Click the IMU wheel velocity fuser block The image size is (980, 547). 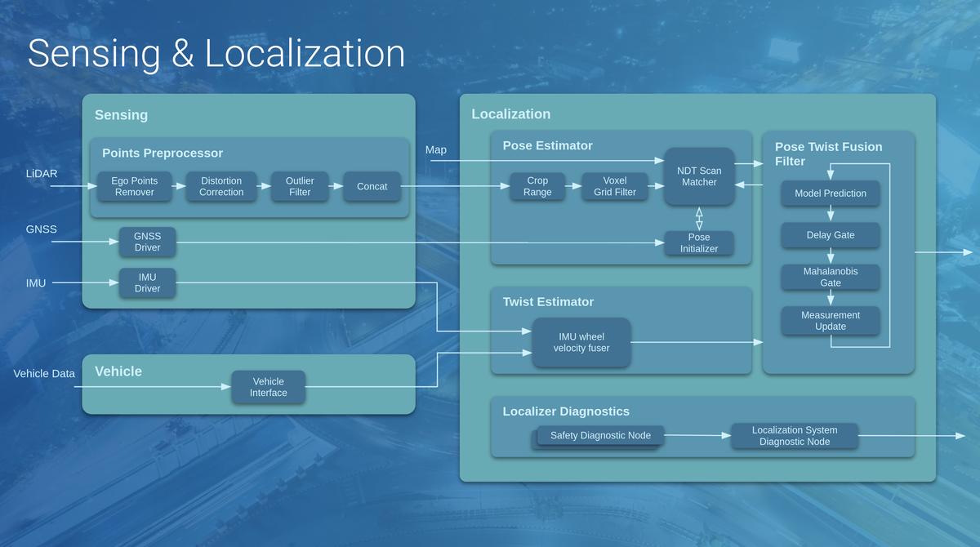pyautogui.click(x=581, y=342)
